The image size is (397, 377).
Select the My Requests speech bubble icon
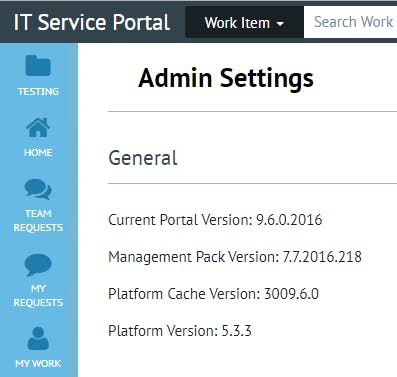coord(38,265)
